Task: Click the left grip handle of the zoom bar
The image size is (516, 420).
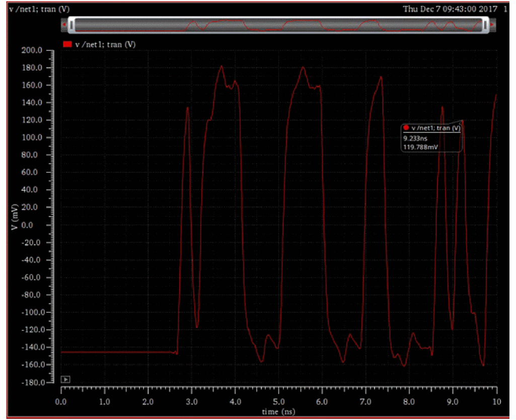Action: pyautogui.click(x=72, y=24)
